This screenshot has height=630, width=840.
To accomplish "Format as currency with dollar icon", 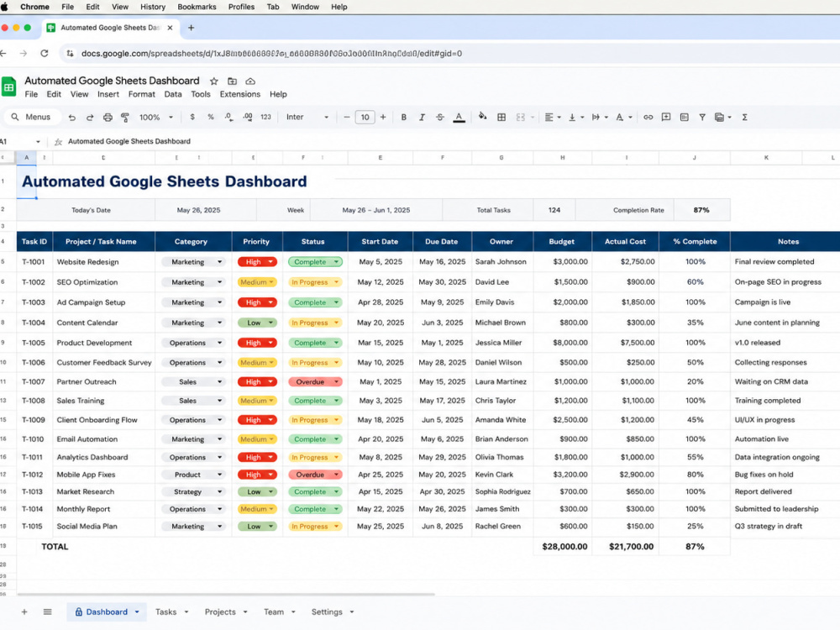I will click(192, 117).
